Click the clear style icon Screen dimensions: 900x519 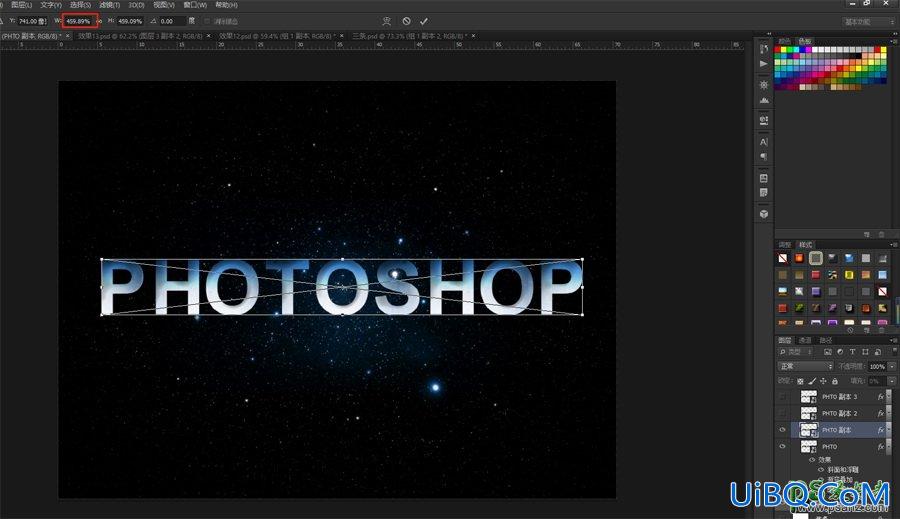(x=850, y=331)
